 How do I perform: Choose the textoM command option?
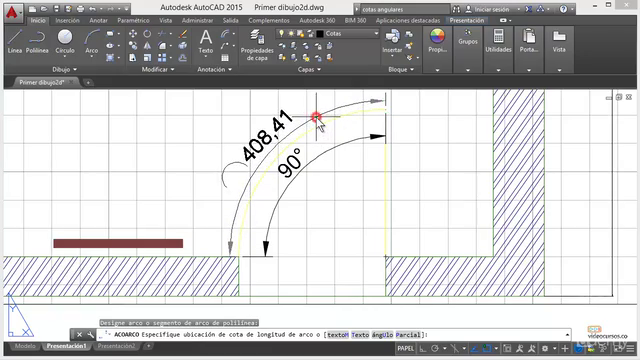tap(338, 335)
